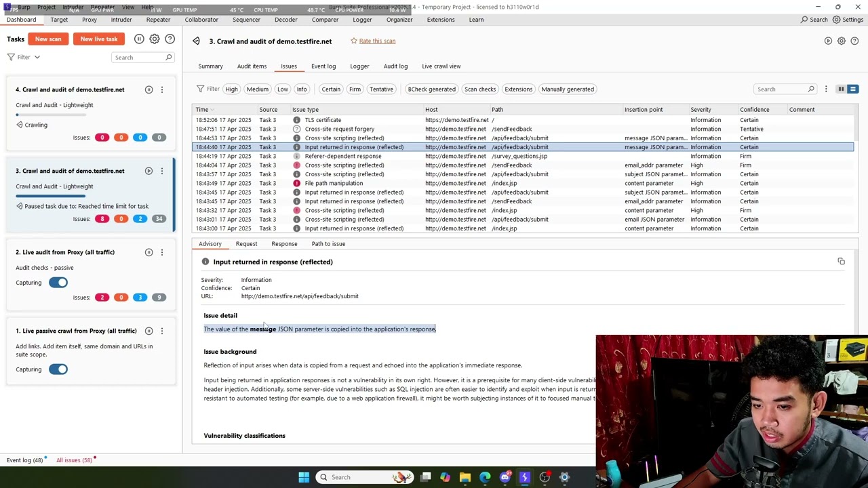Open Microsoft Edge from the taskbar

click(x=485, y=477)
